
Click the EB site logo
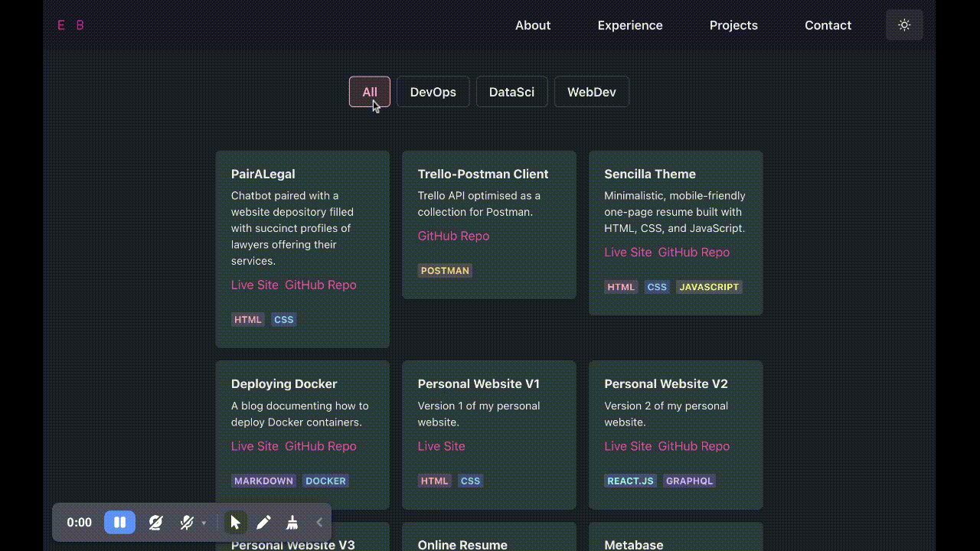[x=70, y=24]
